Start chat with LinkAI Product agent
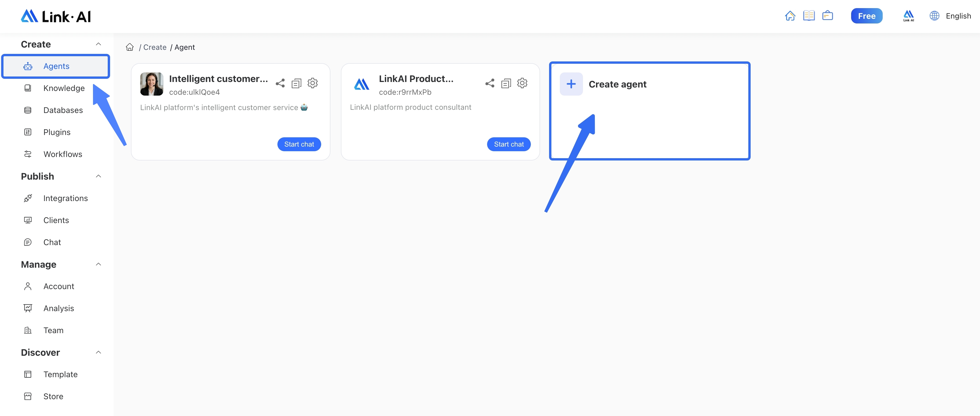 coord(509,144)
